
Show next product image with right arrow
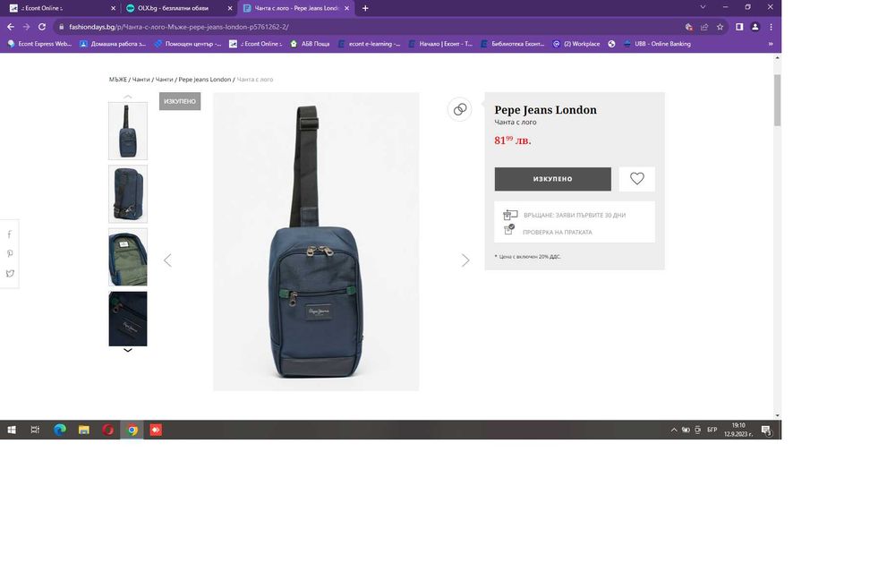465,260
